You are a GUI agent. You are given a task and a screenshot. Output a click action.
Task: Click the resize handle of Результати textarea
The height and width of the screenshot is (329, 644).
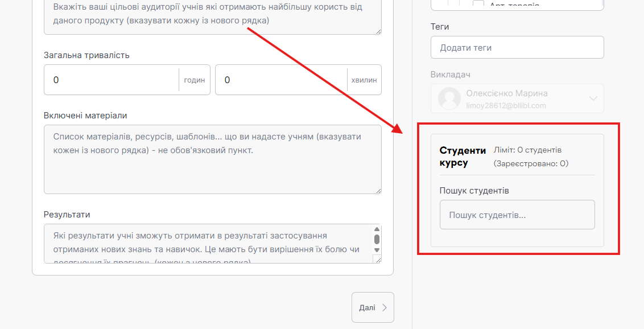click(377, 259)
